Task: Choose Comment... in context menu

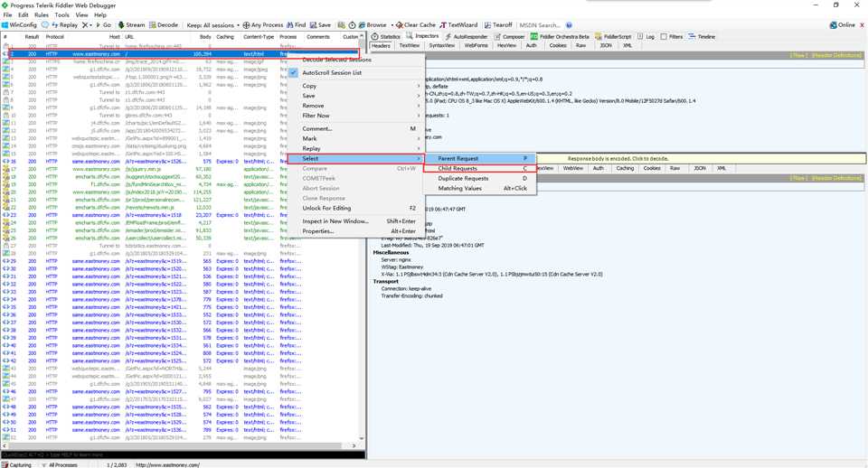Action: (x=356, y=128)
